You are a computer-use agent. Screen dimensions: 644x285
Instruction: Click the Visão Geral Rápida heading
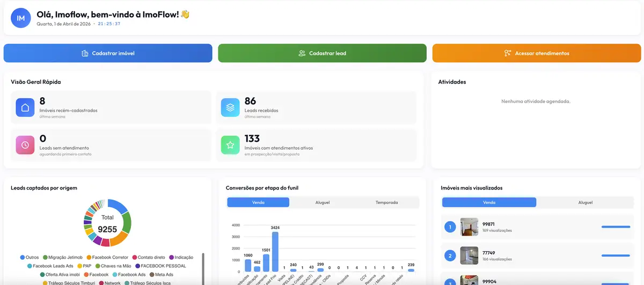36,82
